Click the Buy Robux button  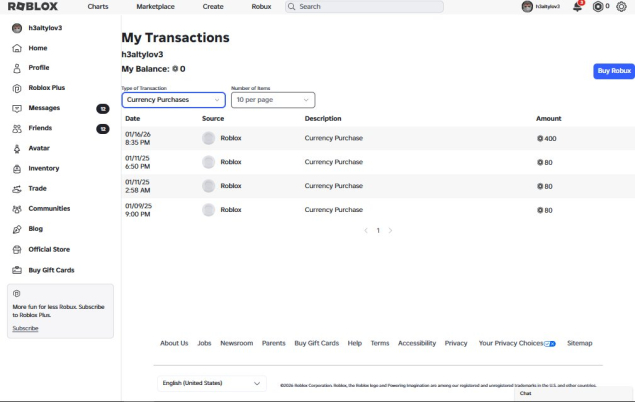point(614,71)
